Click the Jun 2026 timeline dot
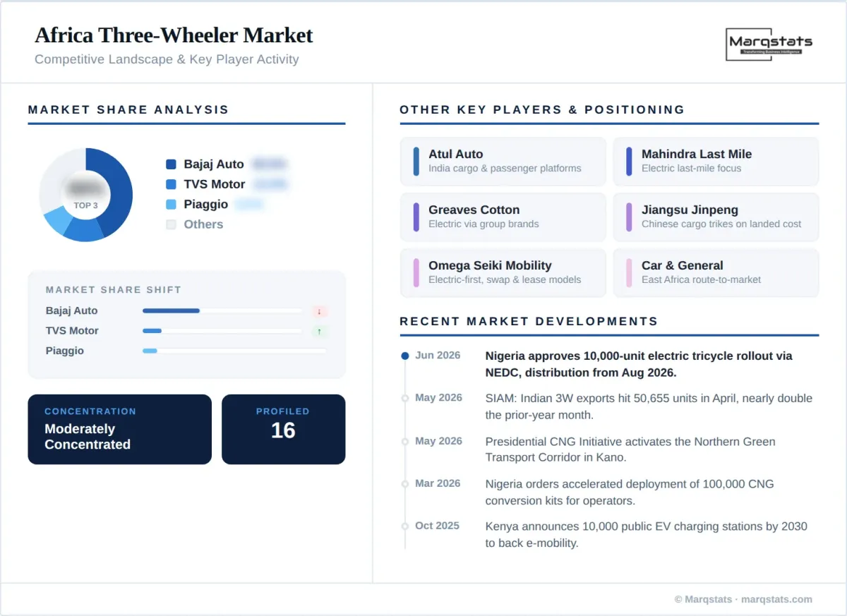 405,356
